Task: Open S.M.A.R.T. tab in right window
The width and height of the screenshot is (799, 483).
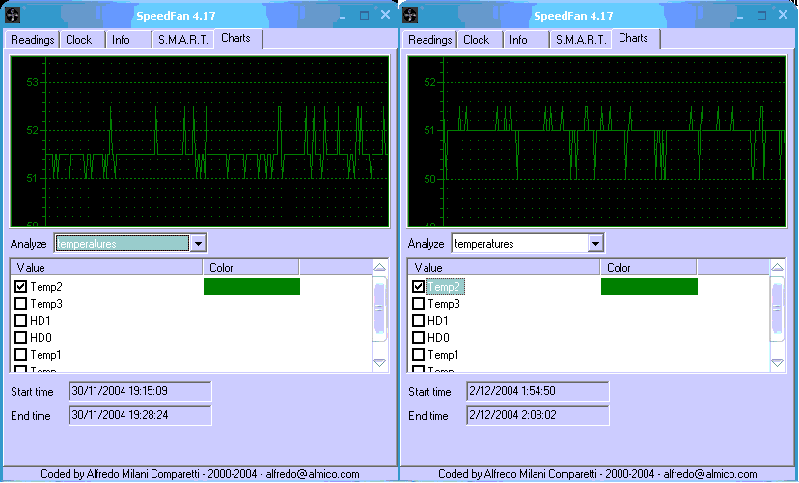Action: coord(580,40)
